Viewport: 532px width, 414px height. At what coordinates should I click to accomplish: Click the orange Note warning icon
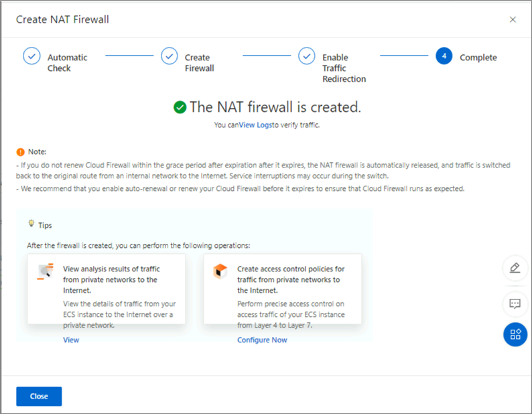tap(21, 152)
